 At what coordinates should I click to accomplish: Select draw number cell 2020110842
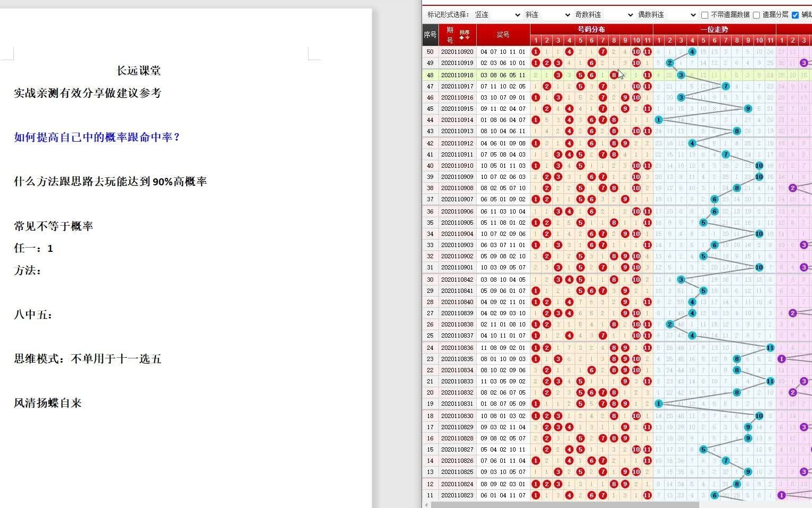[457, 280]
